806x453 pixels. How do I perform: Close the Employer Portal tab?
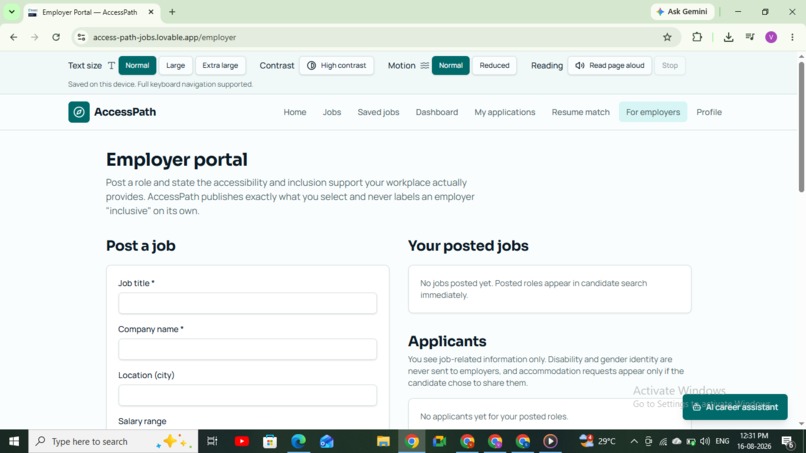(151, 12)
